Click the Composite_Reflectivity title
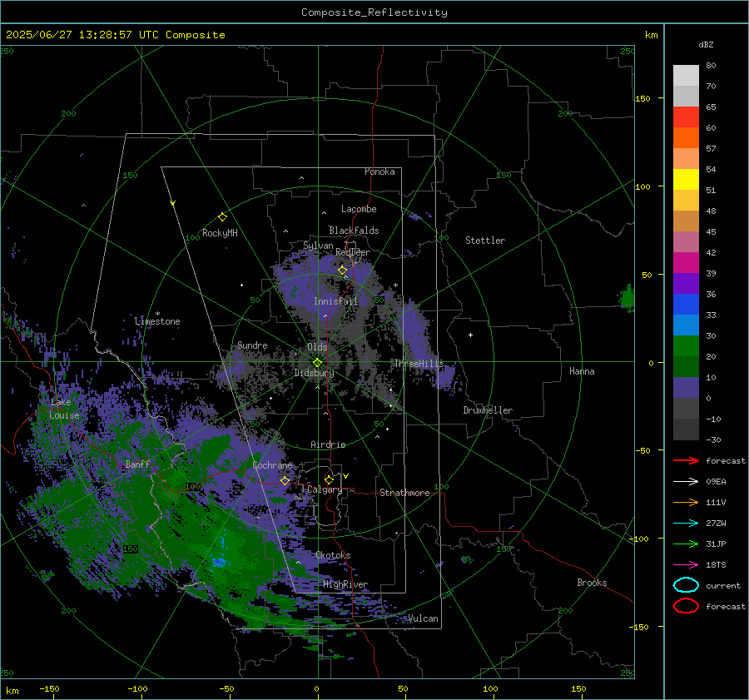Image resolution: width=749 pixels, height=700 pixels. pos(374,12)
